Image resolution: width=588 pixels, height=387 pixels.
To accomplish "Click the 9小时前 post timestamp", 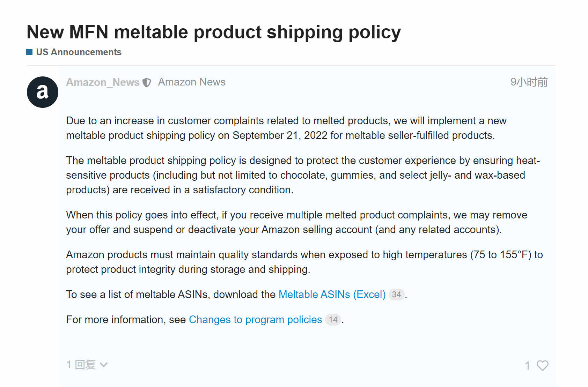I will coord(529,82).
